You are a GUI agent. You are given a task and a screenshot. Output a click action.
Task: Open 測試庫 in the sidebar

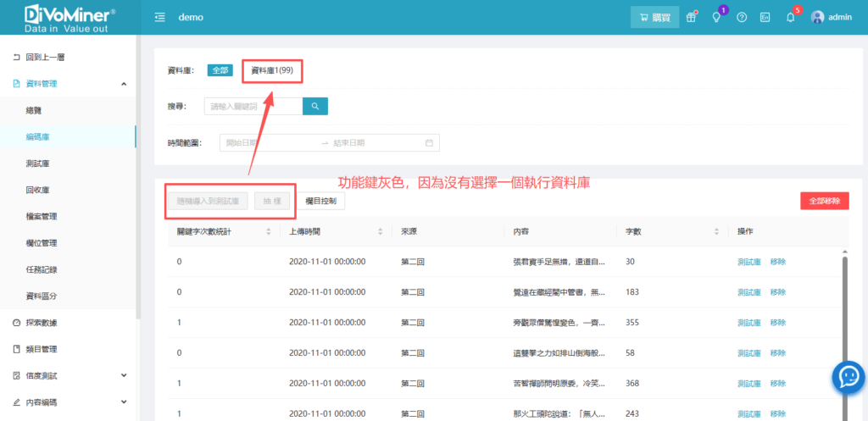point(38,163)
